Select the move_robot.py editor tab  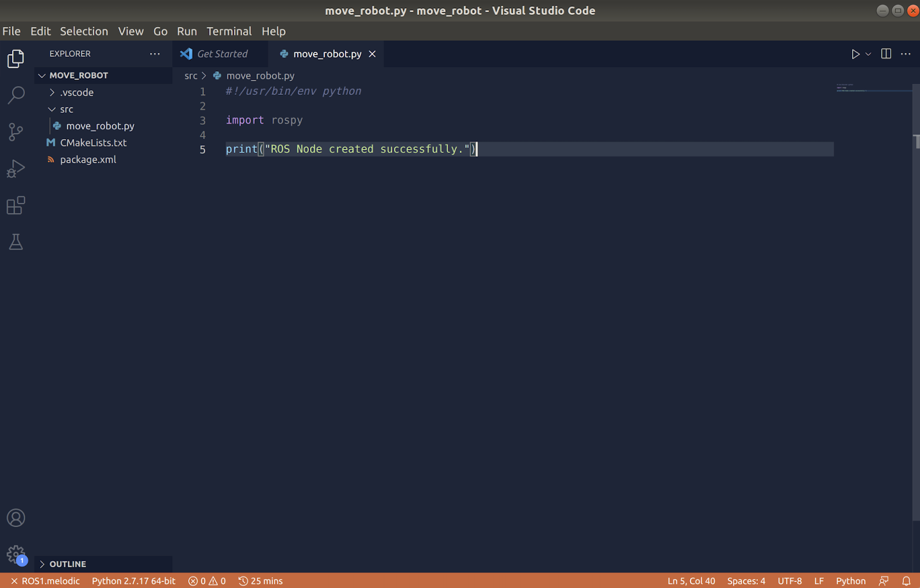(327, 54)
